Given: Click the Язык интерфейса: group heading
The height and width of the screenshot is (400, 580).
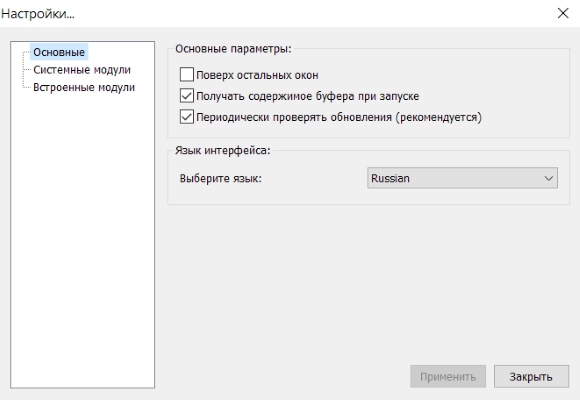Looking at the screenshot, I should coord(223,150).
